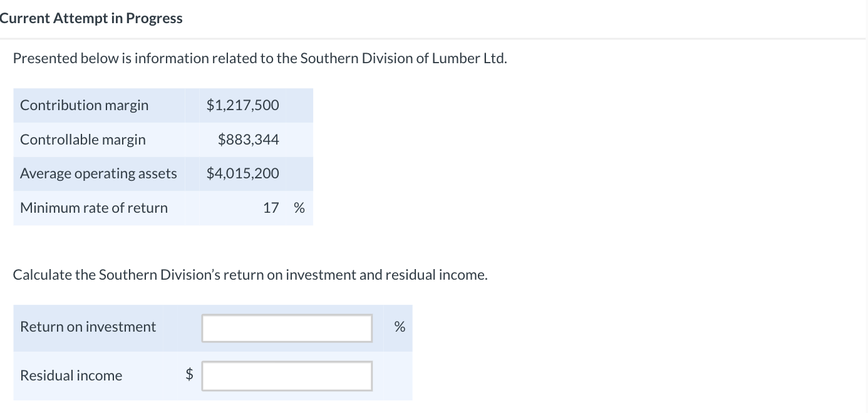Select the $4,015,200 operating assets value

pos(243,173)
